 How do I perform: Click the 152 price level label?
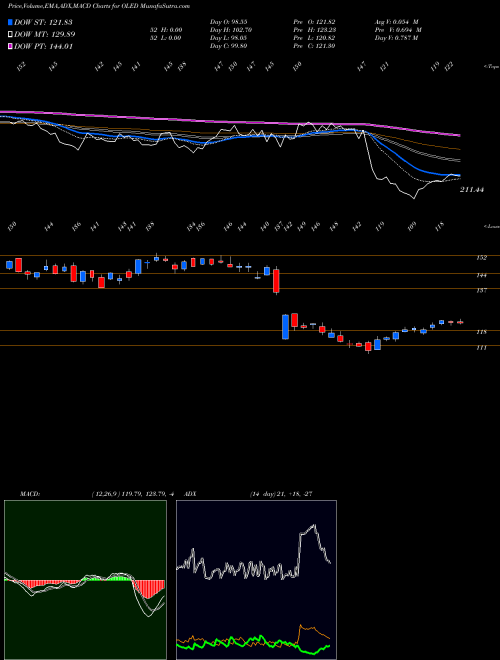point(482,258)
